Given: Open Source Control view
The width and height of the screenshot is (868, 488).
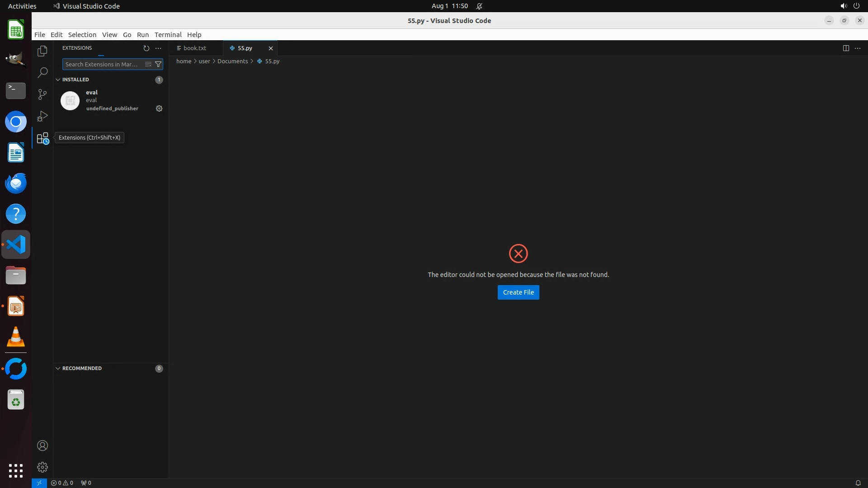Looking at the screenshot, I should tap(42, 94).
